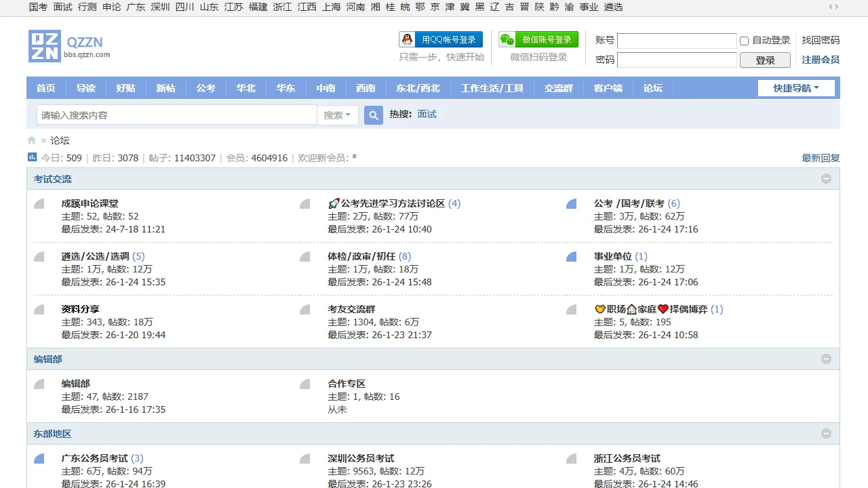Open the 搜索 type dropdown

[337, 115]
